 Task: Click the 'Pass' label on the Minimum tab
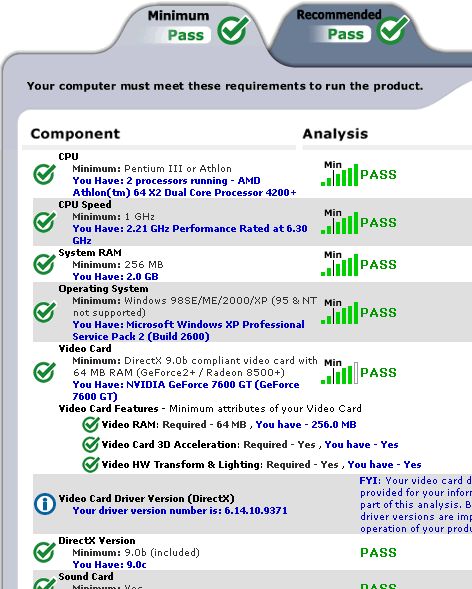(185, 35)
